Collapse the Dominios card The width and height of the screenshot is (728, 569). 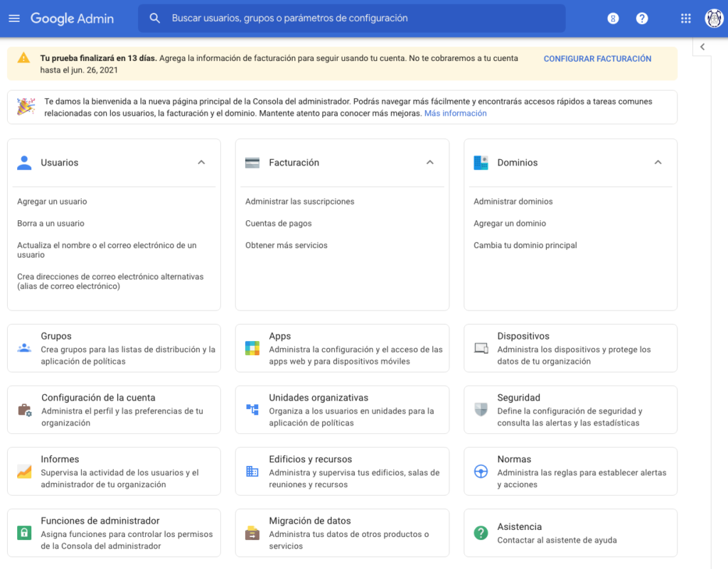(658, 162)
